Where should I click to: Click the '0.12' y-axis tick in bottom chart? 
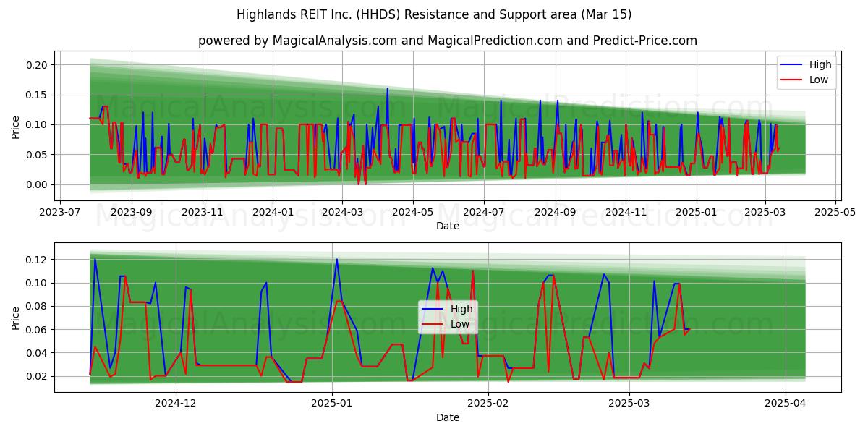click(x=38, y=260)
